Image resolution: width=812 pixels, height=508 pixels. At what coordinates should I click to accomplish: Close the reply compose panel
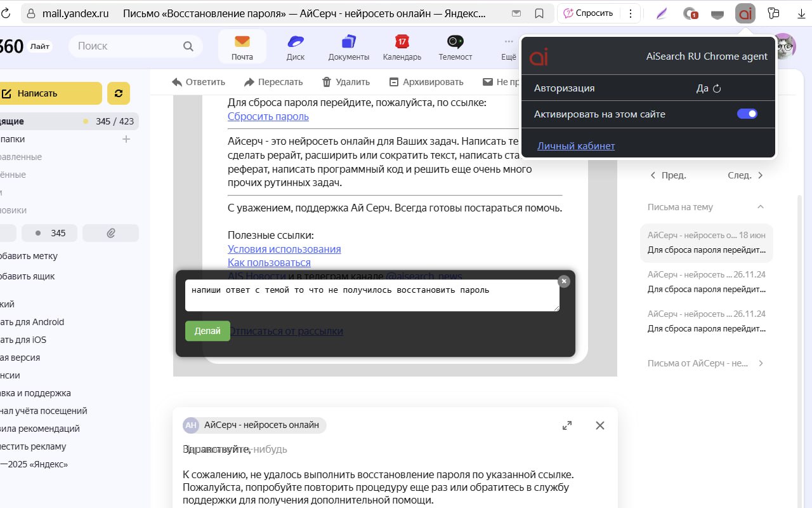[x=600, y=425]
